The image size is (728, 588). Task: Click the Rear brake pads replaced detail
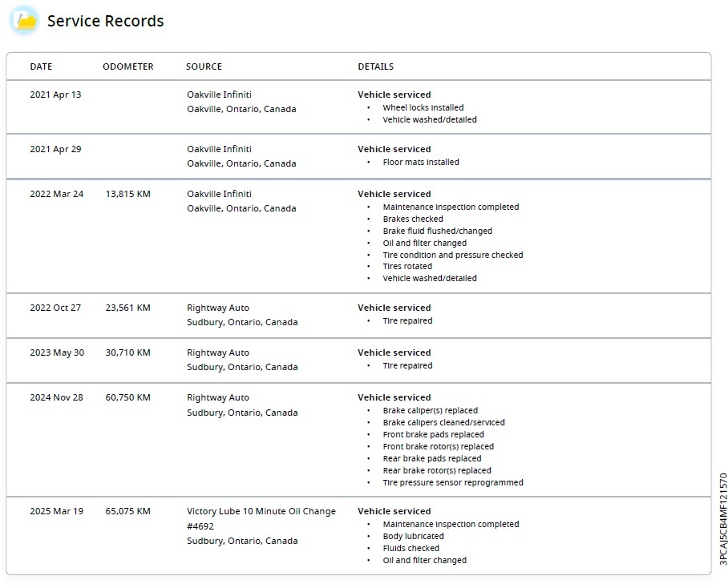pos(432,458)
